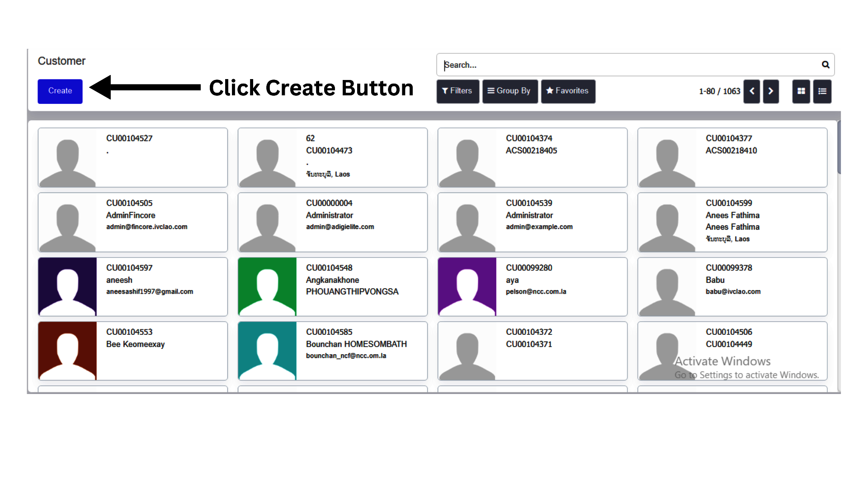Open email link admin@fincore.ivclao.com
Image resolution: width=868 pixels, height=488 pixels.
(x=146, y=227)
